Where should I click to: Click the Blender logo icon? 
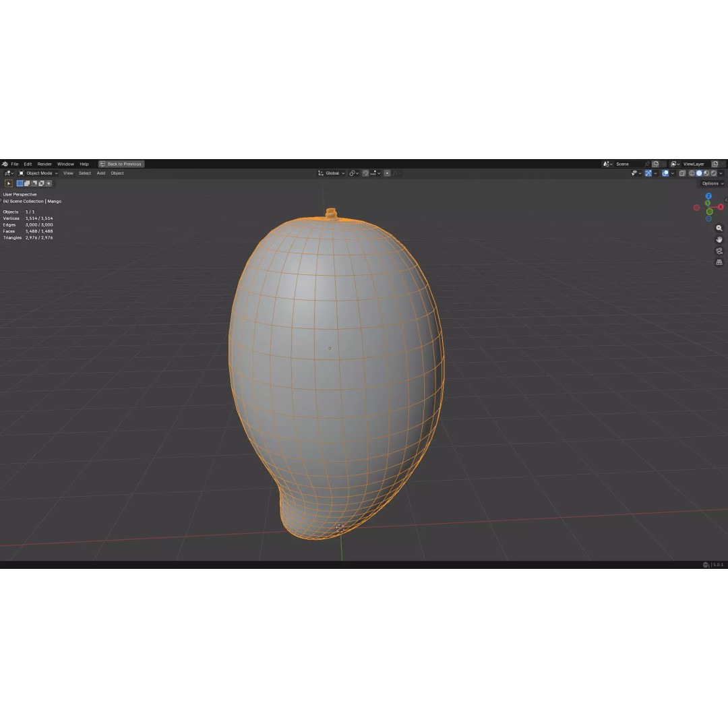pos(5,164)
